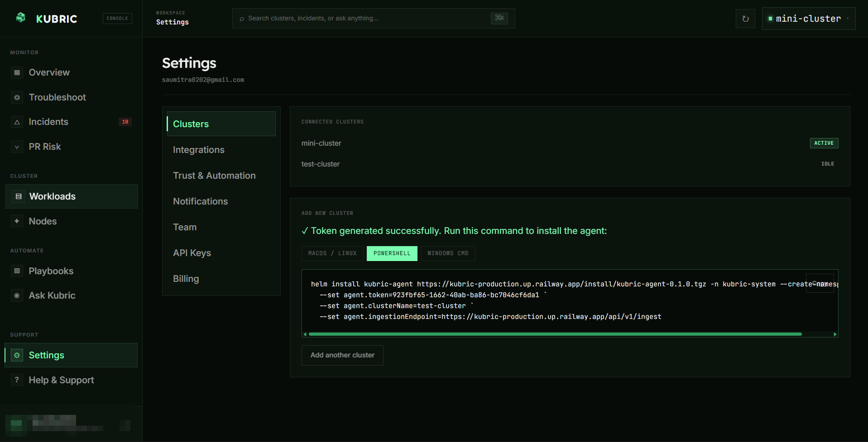Open the Integrations settings section
868x442 pixels.
221,150
